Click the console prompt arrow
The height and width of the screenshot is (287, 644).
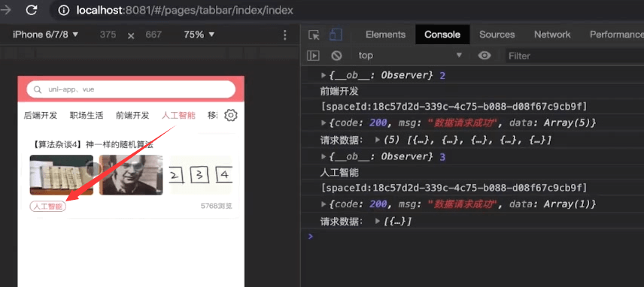pos(311,236)
